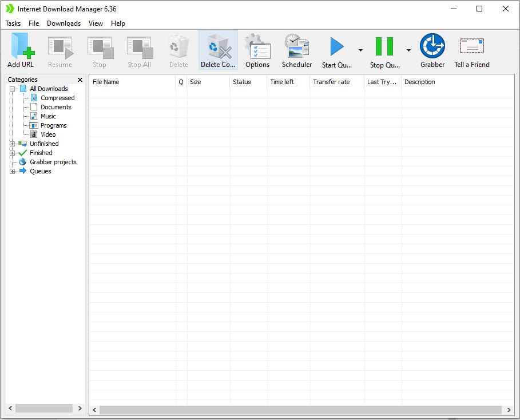Close the Categories panel
Image resolution: width=520 pixels, height=420 pixels.
point(80,80)
